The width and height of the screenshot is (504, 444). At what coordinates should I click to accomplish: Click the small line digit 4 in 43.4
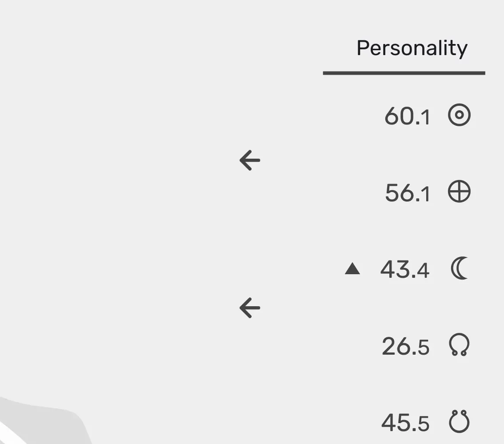(423, 271)
